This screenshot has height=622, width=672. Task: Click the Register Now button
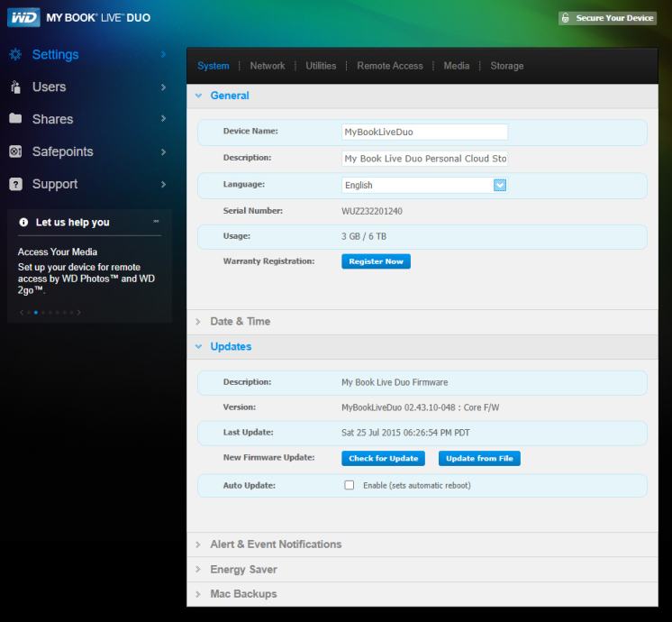pos(376,261)
